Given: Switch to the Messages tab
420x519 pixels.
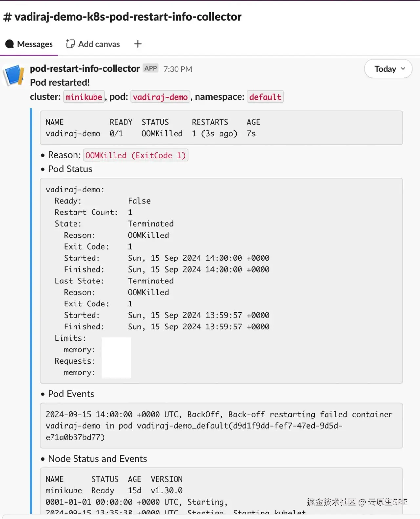Looking at the screenshot, I should [29, 44].
